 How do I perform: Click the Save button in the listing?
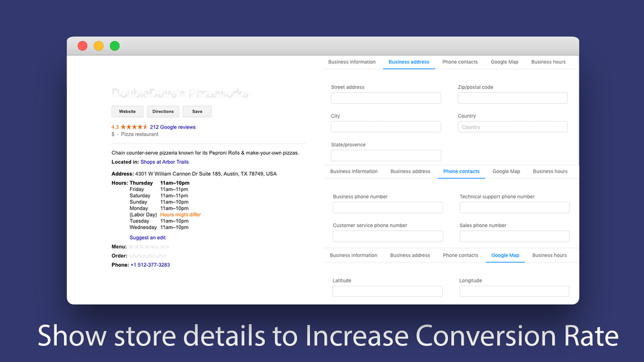(197, 112)
